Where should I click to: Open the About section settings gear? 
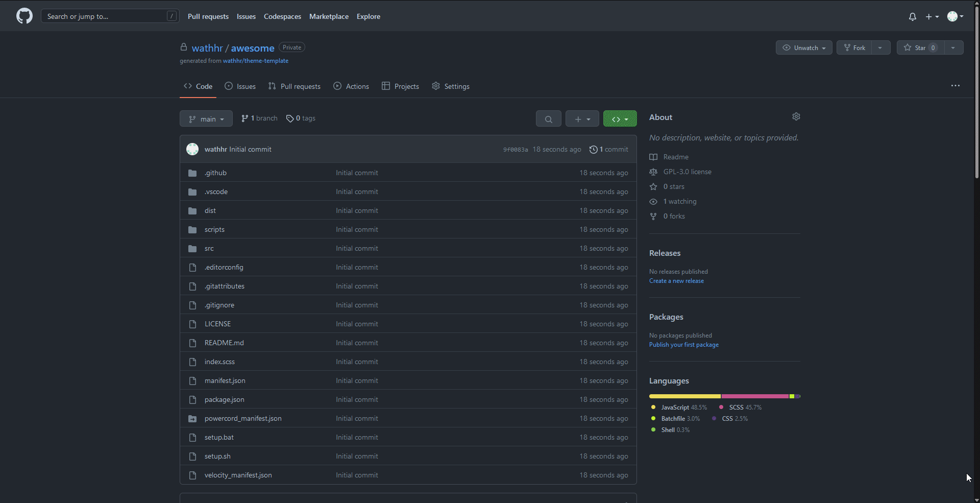796,116
